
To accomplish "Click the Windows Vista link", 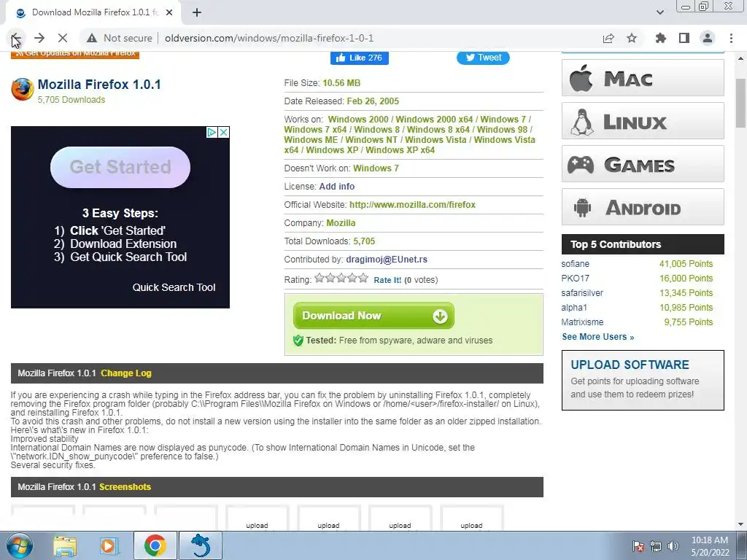I will click(x=436, y=140).
